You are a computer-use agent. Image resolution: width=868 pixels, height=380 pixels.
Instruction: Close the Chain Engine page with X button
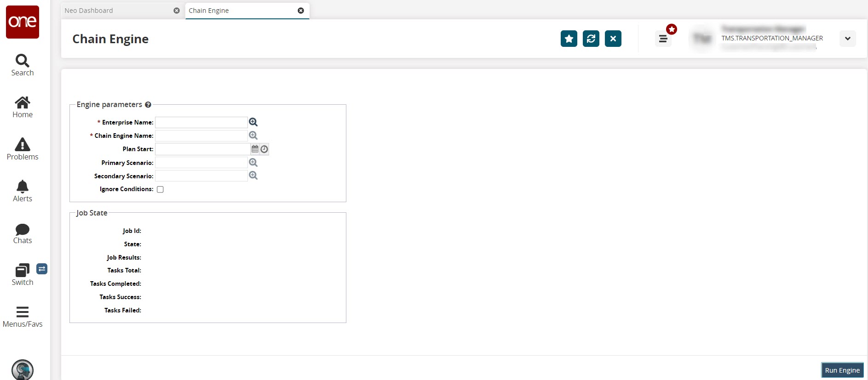(613, 39)
